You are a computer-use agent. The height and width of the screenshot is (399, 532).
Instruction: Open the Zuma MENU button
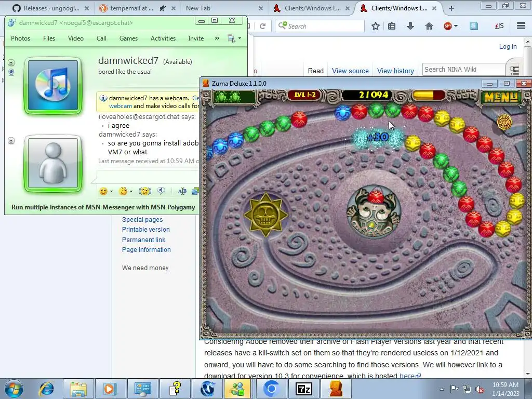click(x=500, y=97)
